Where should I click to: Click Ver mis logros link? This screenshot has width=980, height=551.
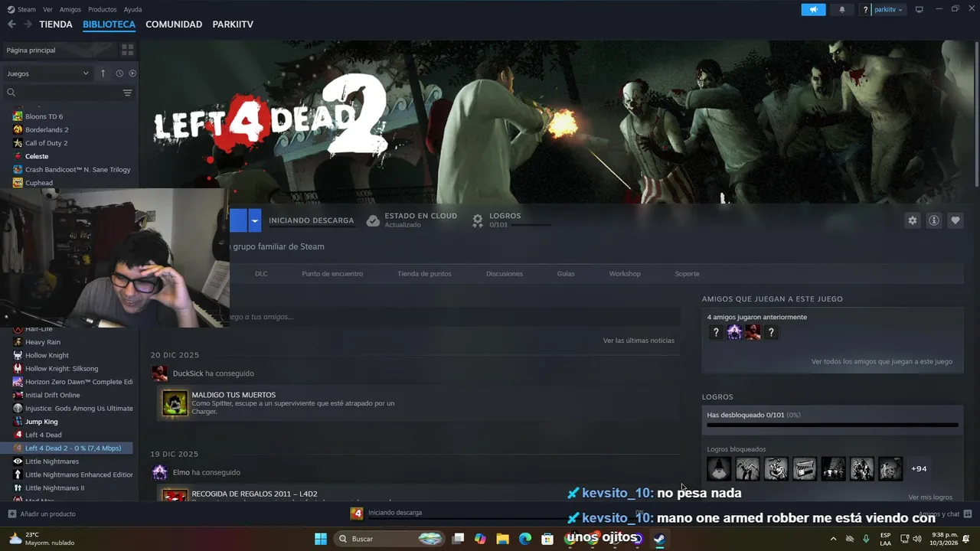pos(930,497)
